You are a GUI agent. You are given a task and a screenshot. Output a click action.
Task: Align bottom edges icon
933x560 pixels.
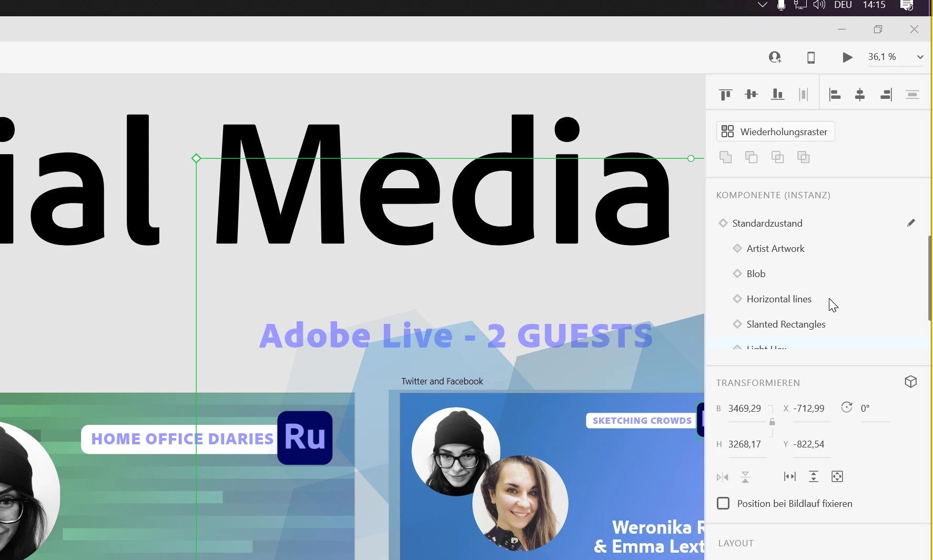click(778, 95)
